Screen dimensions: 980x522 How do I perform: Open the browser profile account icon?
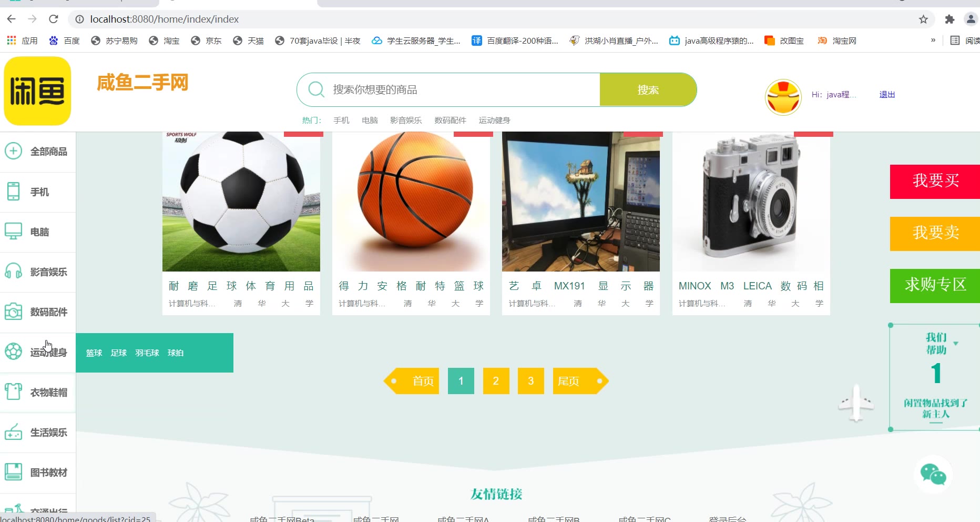click(x=971, y=19)
